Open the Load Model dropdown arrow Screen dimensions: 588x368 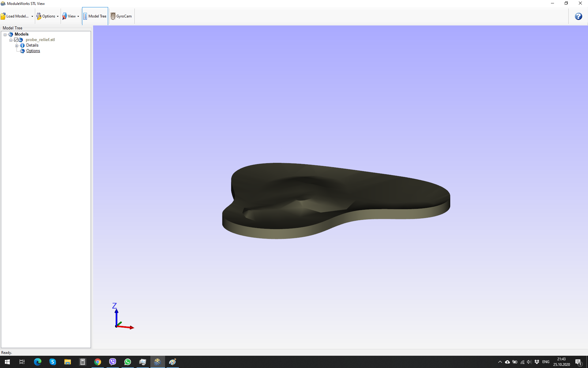pos(32,17)
